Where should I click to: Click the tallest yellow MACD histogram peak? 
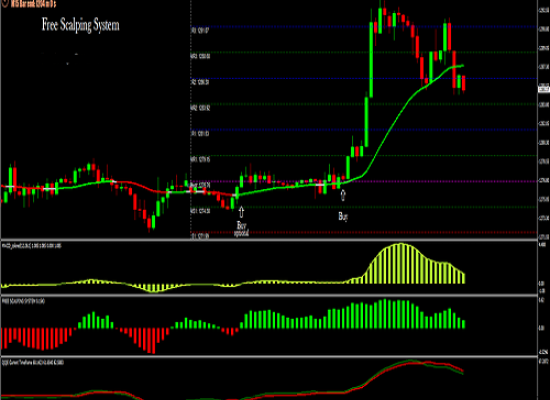pos(401,264)
